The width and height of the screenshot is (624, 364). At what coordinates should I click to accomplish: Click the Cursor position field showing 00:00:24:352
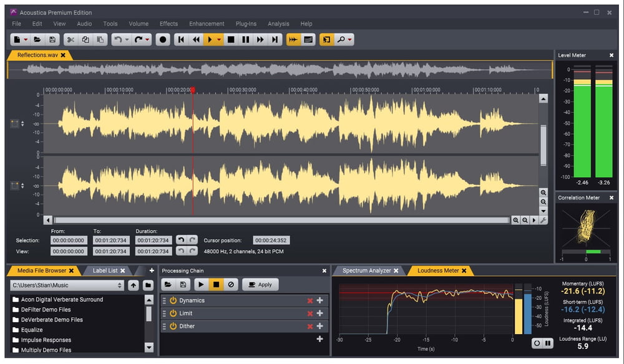pyautogui.click(x=271, y=241)
